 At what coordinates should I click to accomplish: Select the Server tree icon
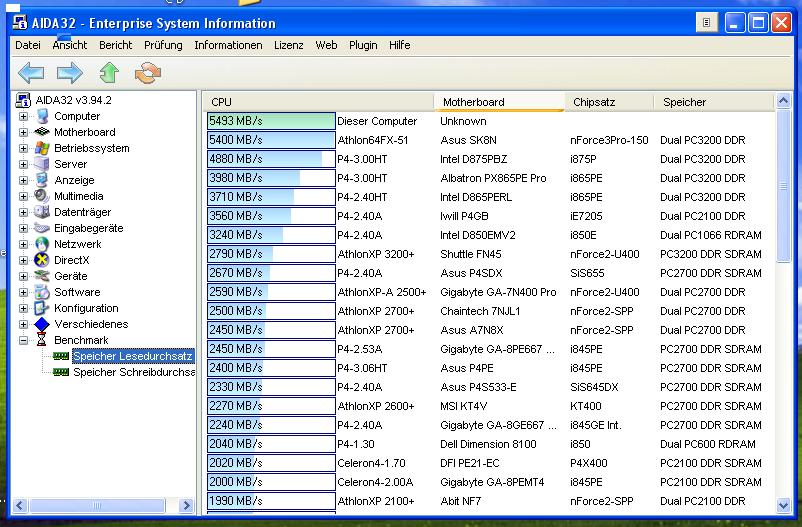coord(42,164)
